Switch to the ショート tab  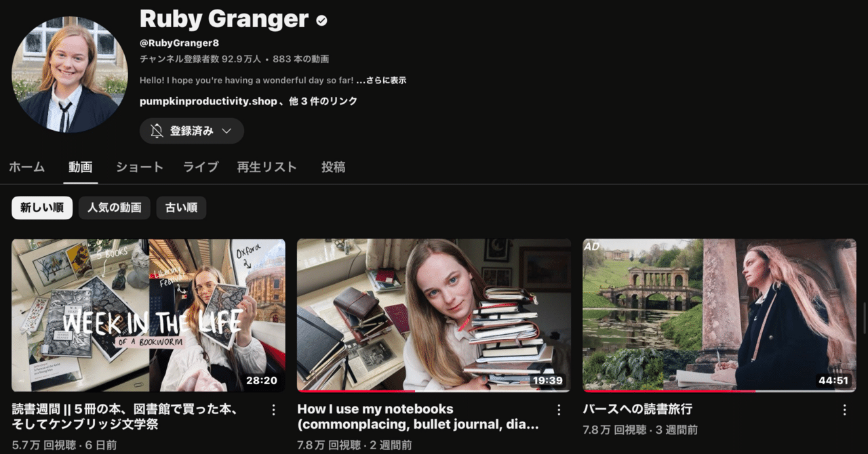tap(139, 167)
